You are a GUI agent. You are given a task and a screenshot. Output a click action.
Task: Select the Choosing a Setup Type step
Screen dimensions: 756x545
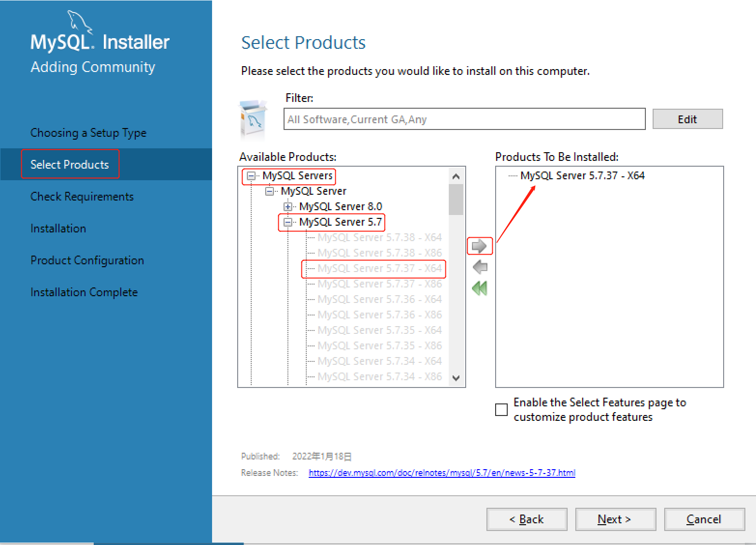88,132
